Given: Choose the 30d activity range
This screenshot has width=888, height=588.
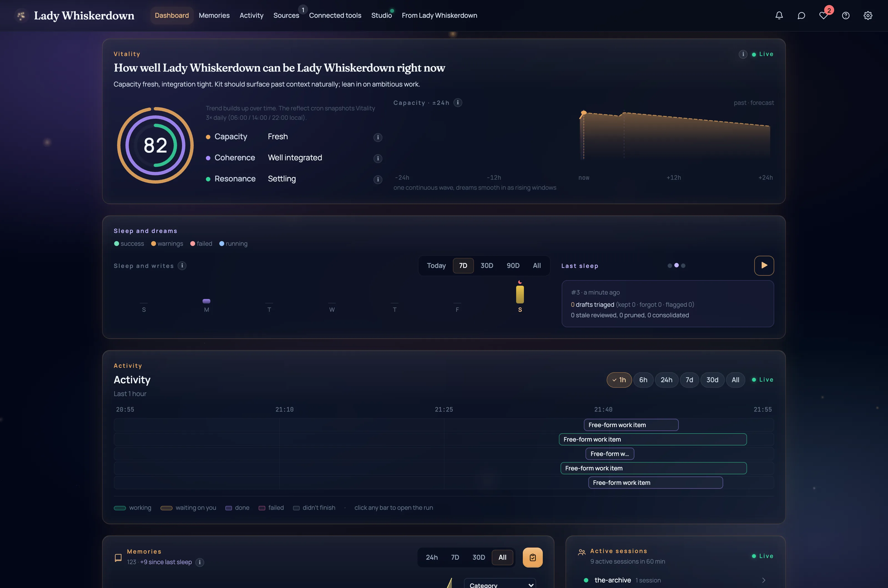Looking at the screenshot, I should [712, 380].
